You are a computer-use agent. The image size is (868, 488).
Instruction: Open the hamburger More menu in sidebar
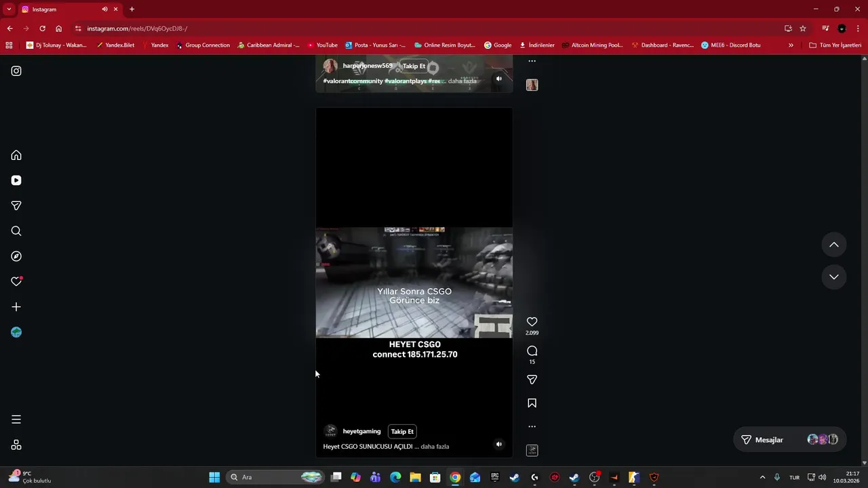[x=16, y=420]
